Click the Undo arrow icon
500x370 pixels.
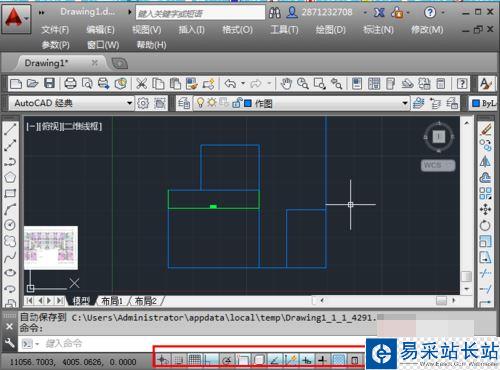coord(230,84)
